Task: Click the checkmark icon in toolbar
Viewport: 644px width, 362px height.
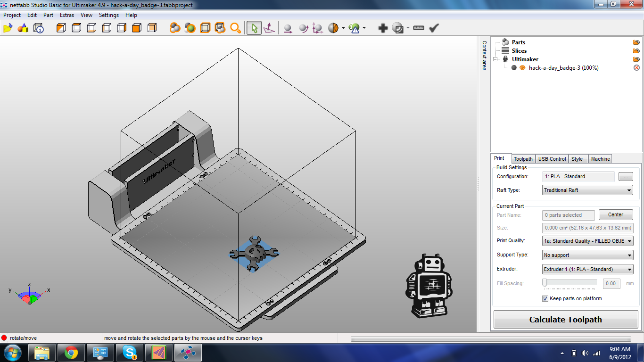Action: pos(434,28)
